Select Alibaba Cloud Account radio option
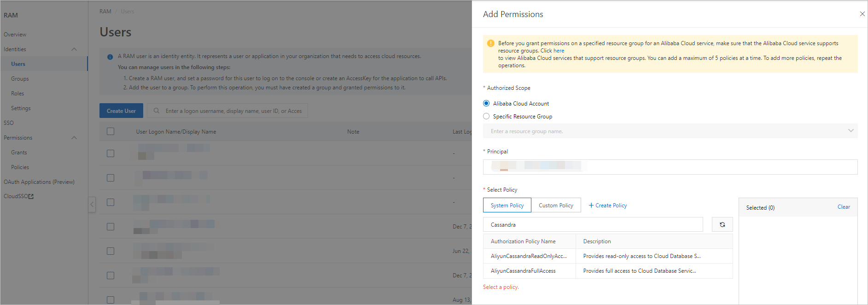Image resolution: width=868 pixels, height=305 pixels. tap(486, 104)
